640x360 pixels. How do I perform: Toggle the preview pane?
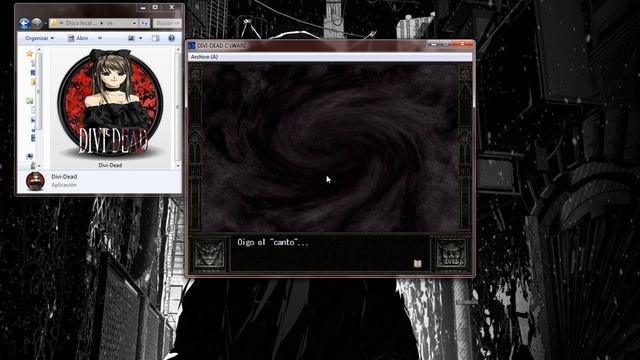click(156, 38)
